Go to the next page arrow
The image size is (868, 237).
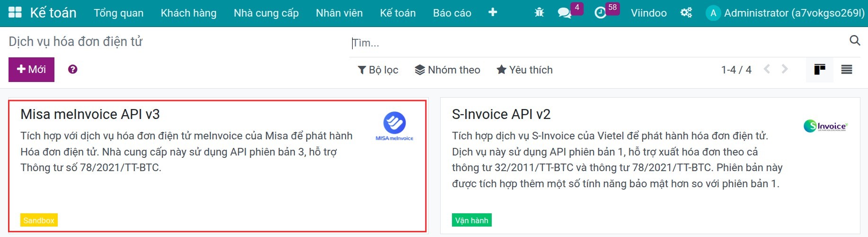[x=785, y=69]
